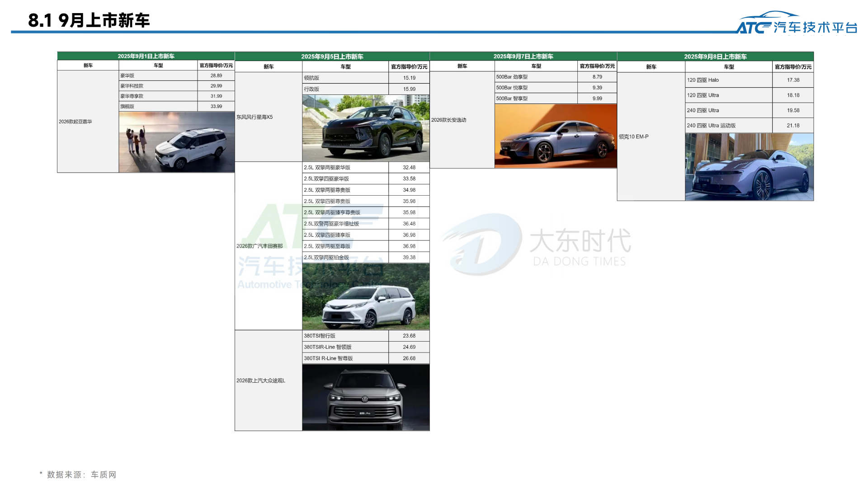The image size is (868, 488).
Task: Click the 数据来源：车质网 footnote
Action: coord(78,474)
